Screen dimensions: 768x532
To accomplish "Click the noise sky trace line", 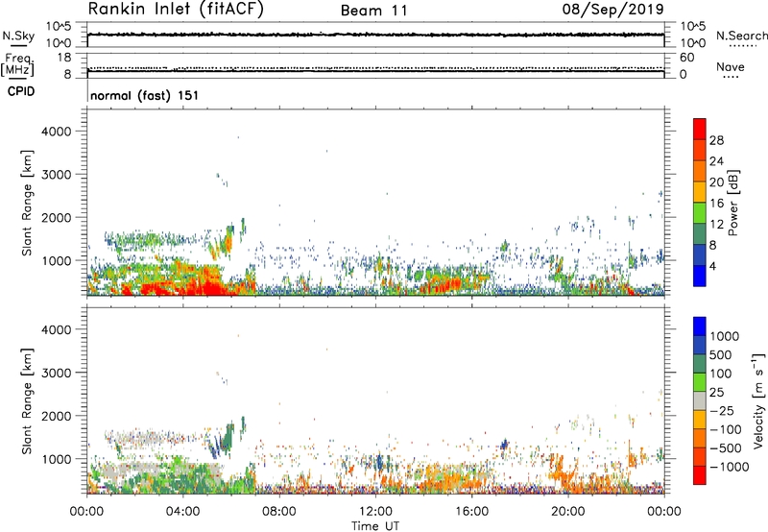I will (x=375, y=35).
